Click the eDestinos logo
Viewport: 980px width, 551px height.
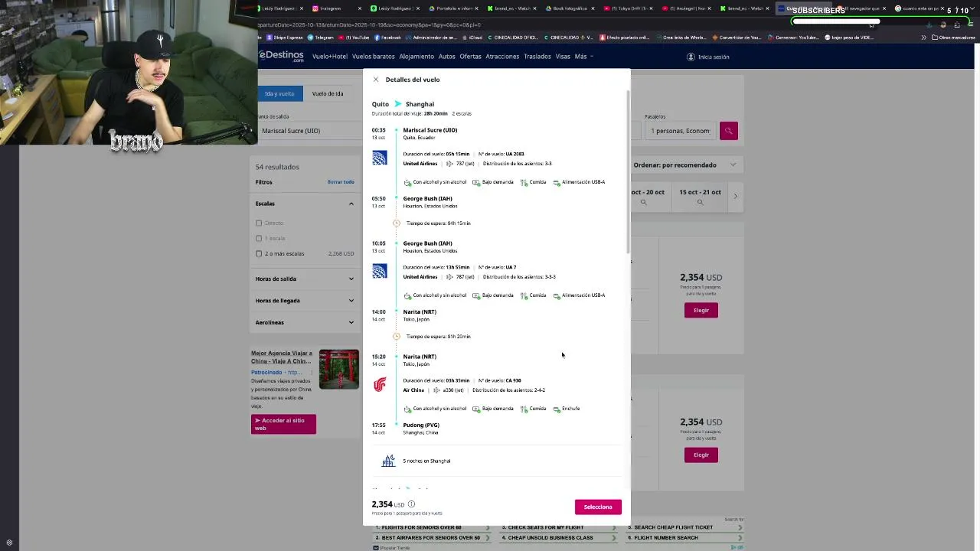click(x=282, y=56)
